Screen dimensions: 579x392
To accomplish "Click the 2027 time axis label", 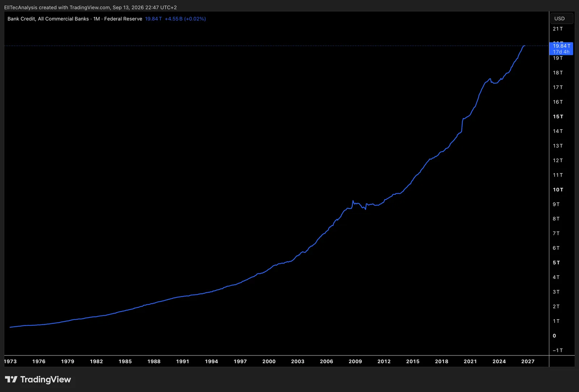I will [x=528, y=361].
